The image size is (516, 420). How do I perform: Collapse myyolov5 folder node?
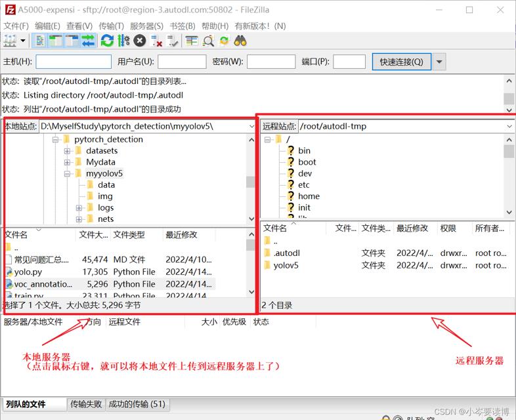(67, 174)
